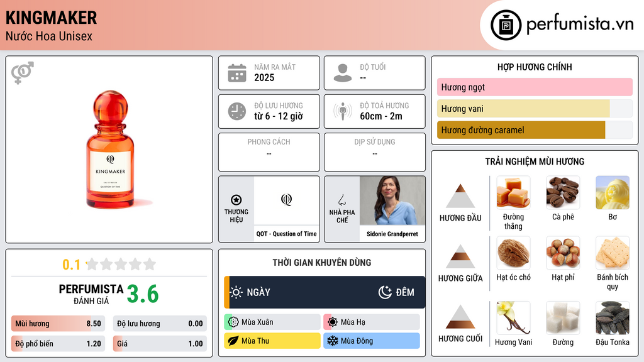Click the Kingmaker perfume bottle image
Screen dimensions: 644x362
click(110, 150)
